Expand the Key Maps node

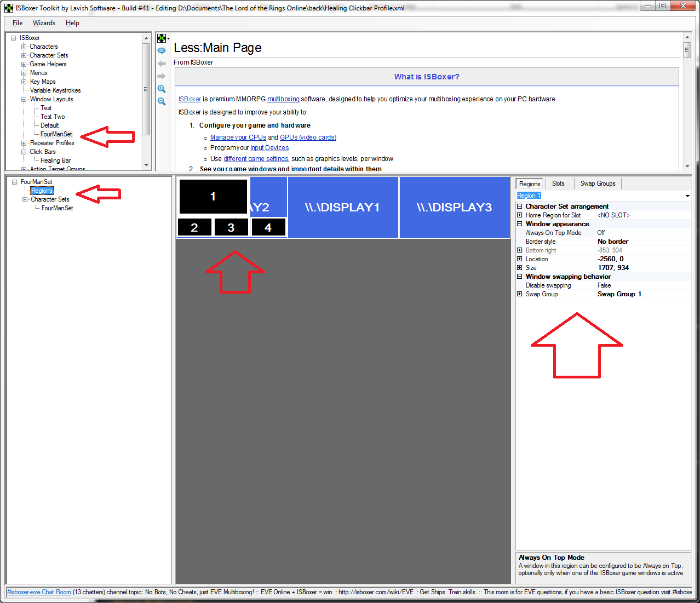24,82
